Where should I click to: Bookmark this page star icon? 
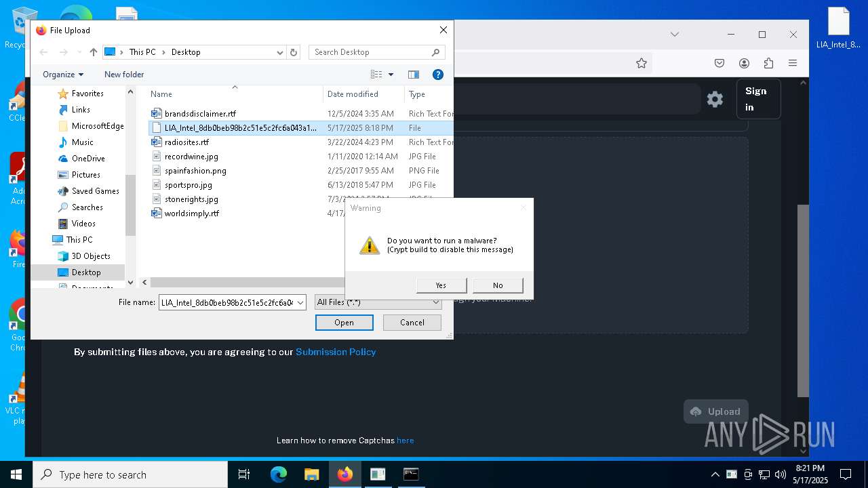point(642,63)
